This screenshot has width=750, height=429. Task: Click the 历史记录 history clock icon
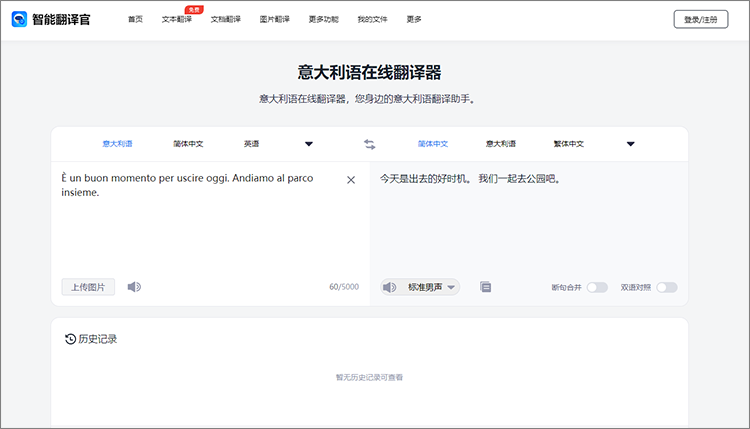70,339
